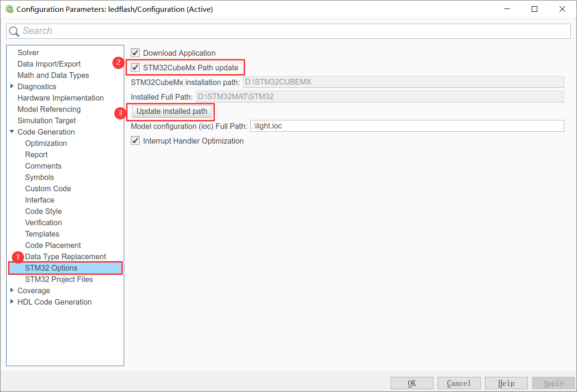Maximize the Configuration Parameters window

pos(535,9)
